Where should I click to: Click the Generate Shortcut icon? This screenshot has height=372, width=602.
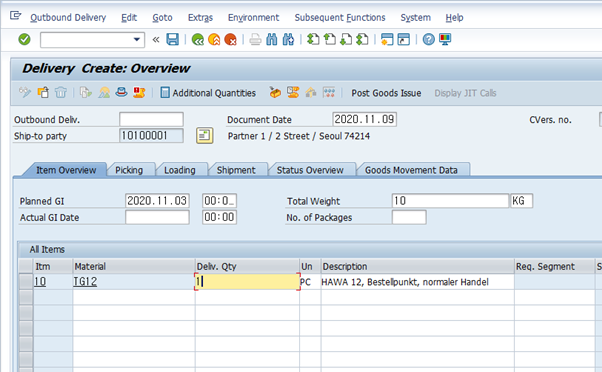(404, 39)
